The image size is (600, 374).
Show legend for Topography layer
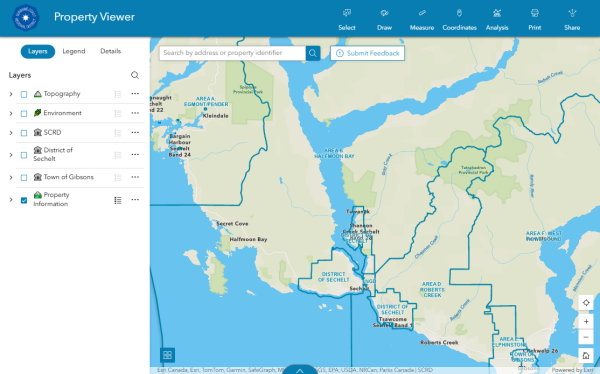118,94
